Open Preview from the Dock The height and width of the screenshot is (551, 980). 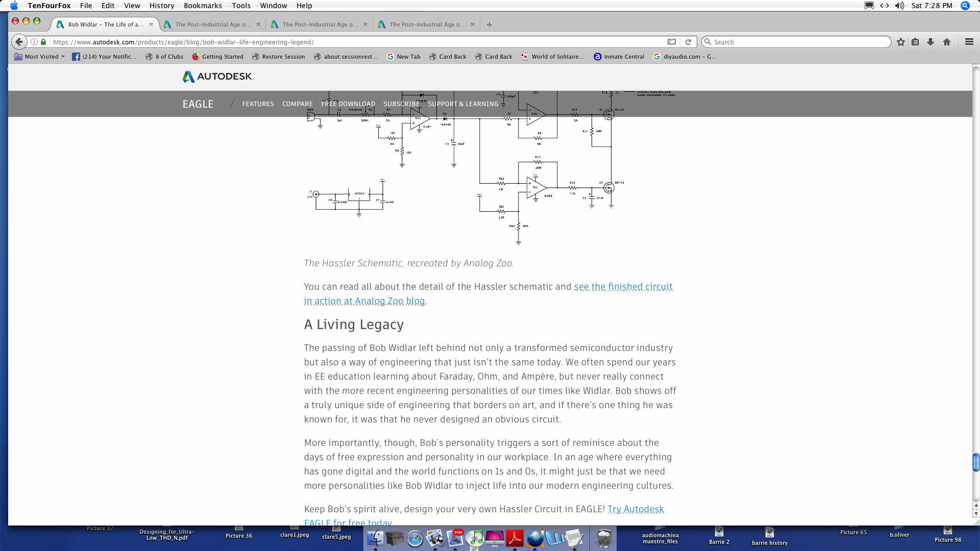pyautogui.click(x=435, y=538)
